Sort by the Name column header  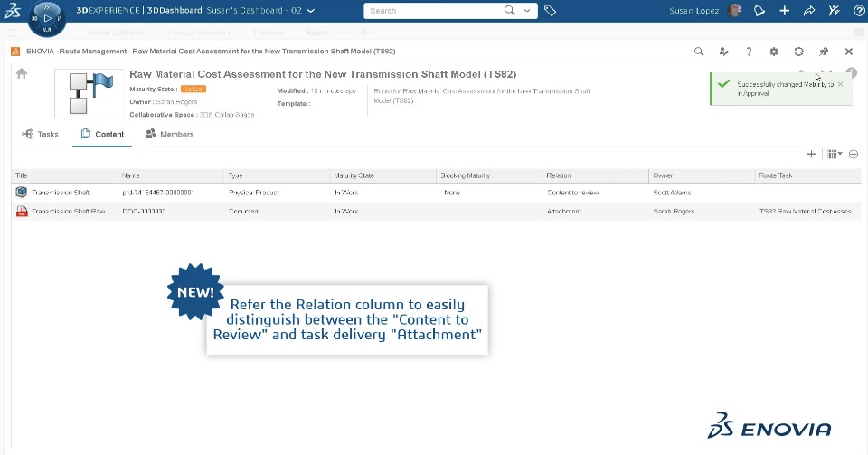click(x=171, y=175)
